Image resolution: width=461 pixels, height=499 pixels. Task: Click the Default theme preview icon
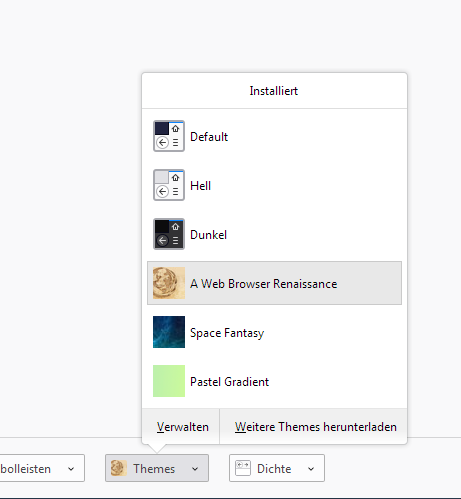tap(169, 136)
